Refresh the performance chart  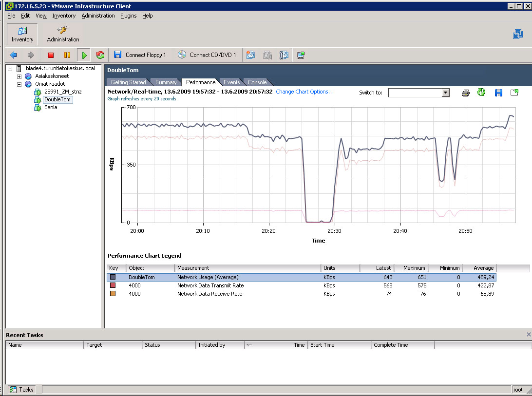coord(481,92)
